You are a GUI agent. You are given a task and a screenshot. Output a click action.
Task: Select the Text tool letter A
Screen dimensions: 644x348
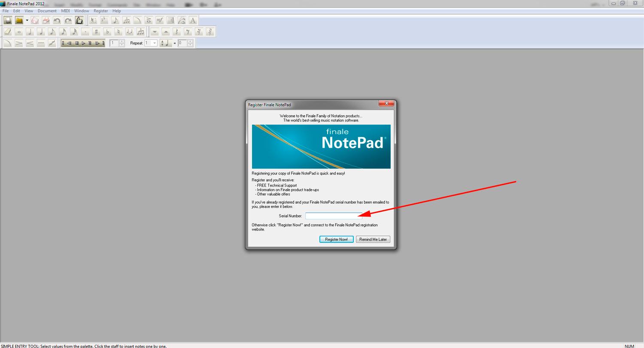[193, 20]
